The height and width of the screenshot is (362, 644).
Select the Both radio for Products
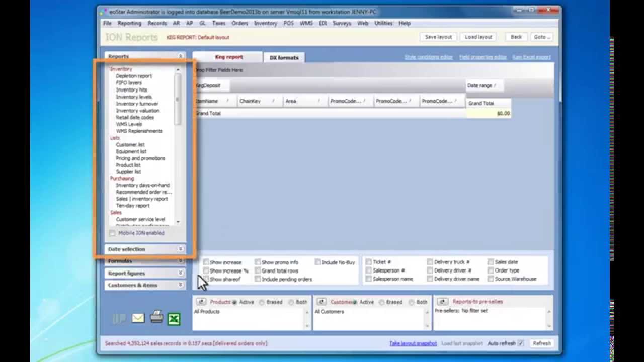pyautogui.click(x=291, y=302)
